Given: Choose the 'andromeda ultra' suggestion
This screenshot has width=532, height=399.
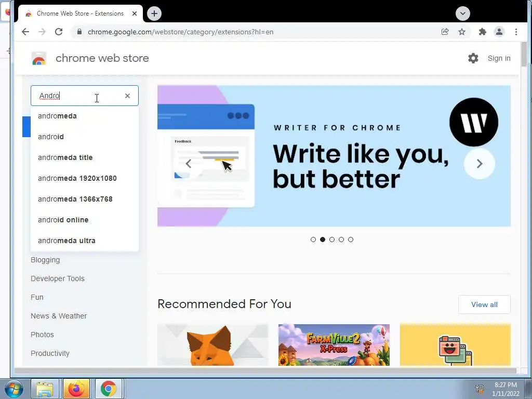Looking at the screenshot, I should [x=85, y=241].
